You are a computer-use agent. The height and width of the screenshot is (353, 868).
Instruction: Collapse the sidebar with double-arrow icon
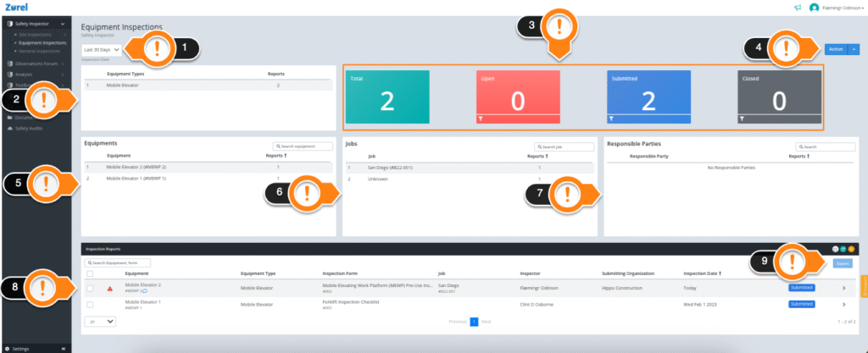click(x=64, y=349)
